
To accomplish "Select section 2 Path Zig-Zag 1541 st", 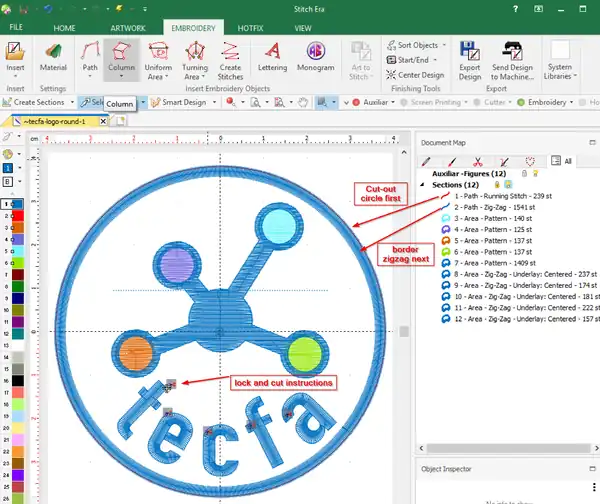I will (x=492, y=207).
